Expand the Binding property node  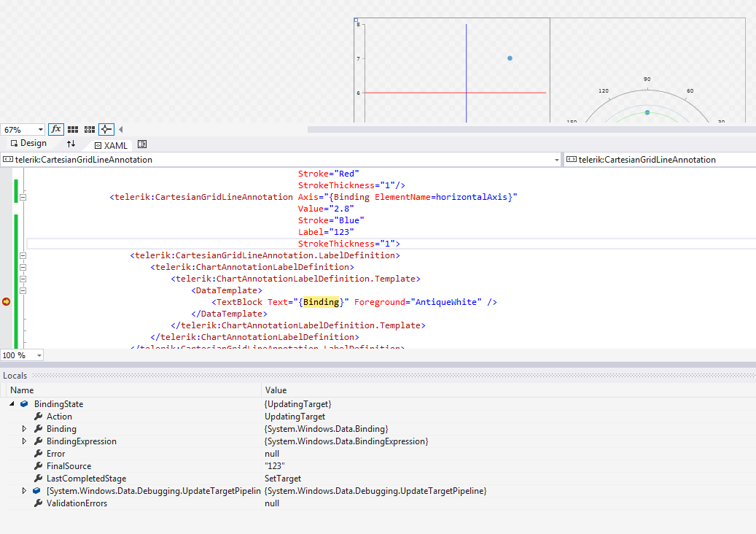point(24,429)
